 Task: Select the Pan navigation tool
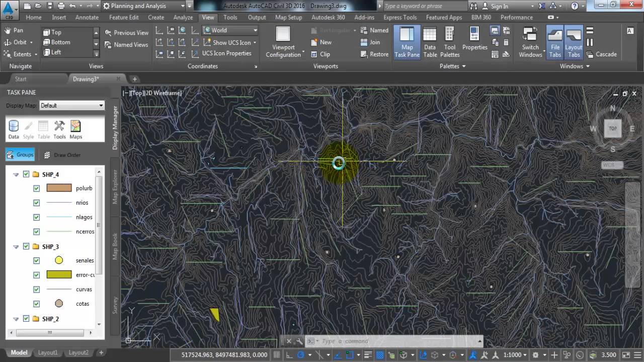pos(14,30)
